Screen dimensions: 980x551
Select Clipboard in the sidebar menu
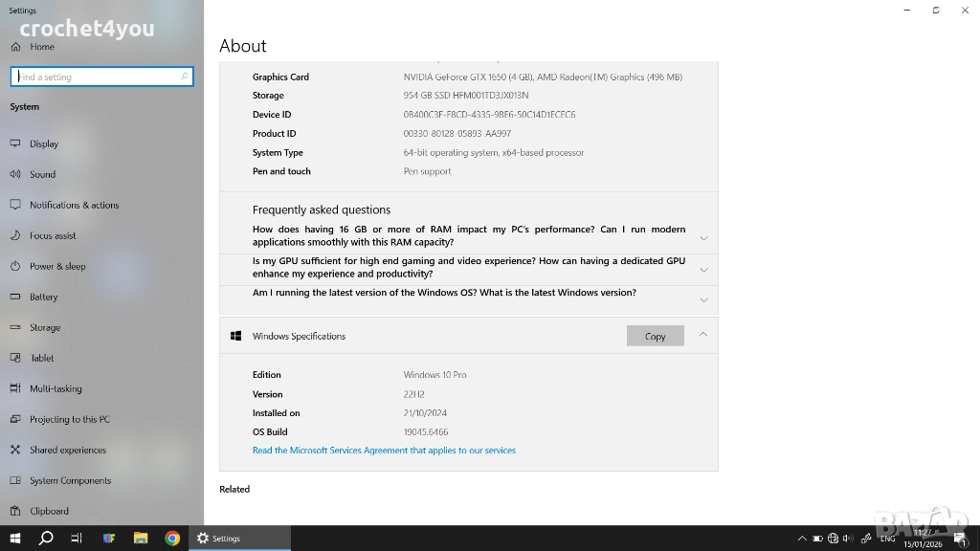click(49, 511)
